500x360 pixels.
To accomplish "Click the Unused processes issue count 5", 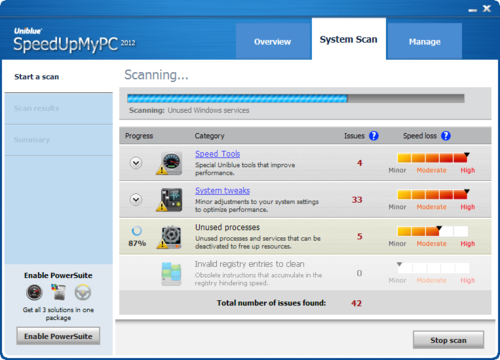I will [359, 236].
